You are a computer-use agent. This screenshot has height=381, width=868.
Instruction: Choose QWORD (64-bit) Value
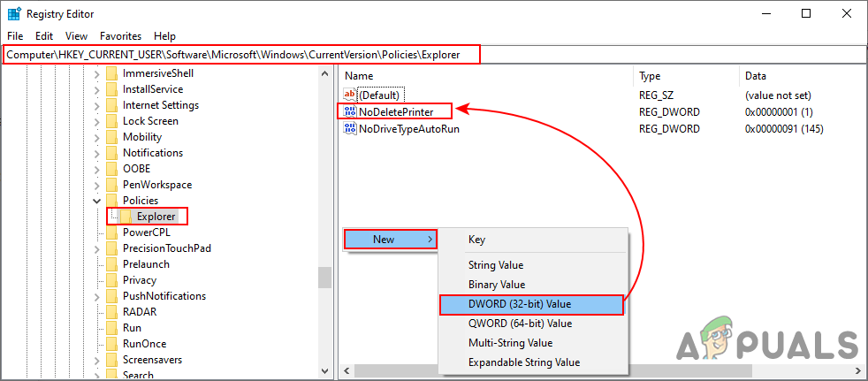pos(531,324)
